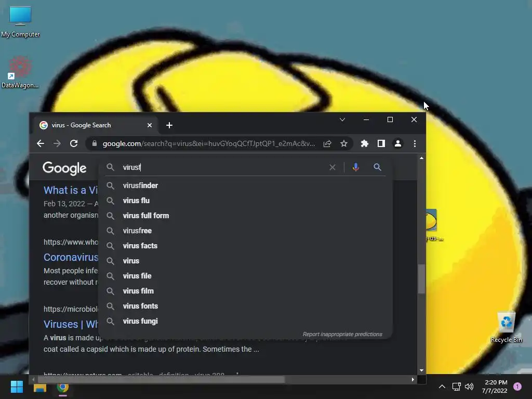Click the horizontal scrollbar thumb
Screen dimensions: 532x399
pyautogui.click(x=161, y=379)
